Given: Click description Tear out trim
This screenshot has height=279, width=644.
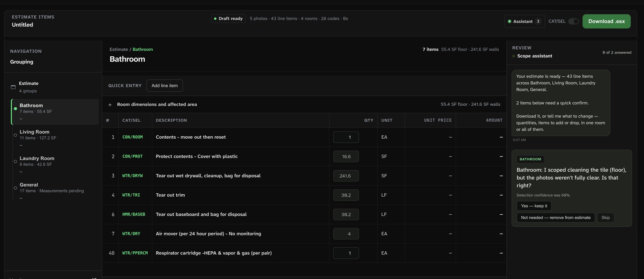Looking at the screenshot, I should [170, 195].
